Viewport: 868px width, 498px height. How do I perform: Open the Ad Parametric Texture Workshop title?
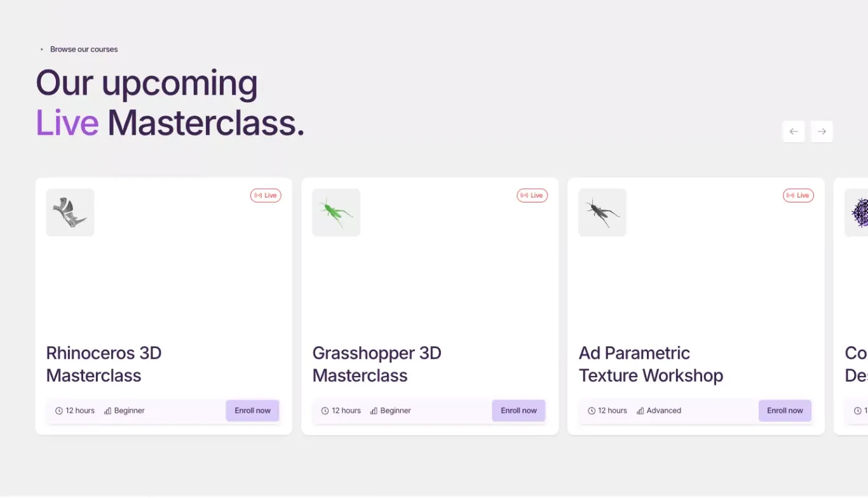point(651,364)
